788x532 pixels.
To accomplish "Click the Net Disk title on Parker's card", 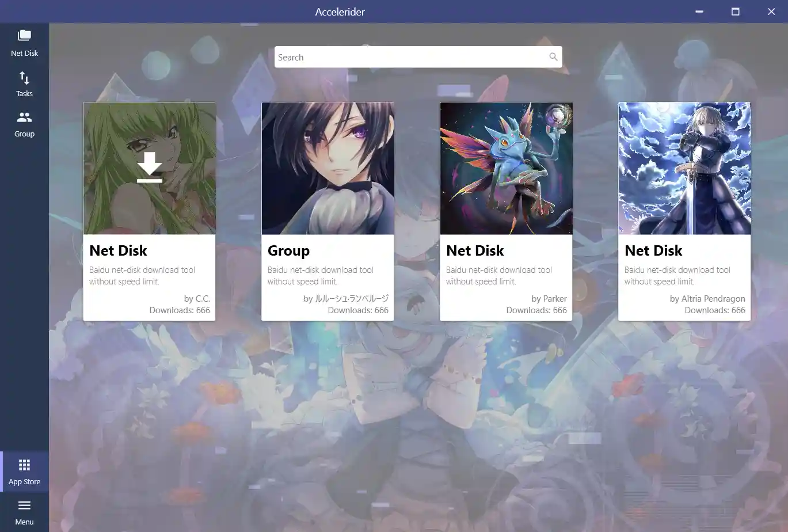I will (475, 250).
